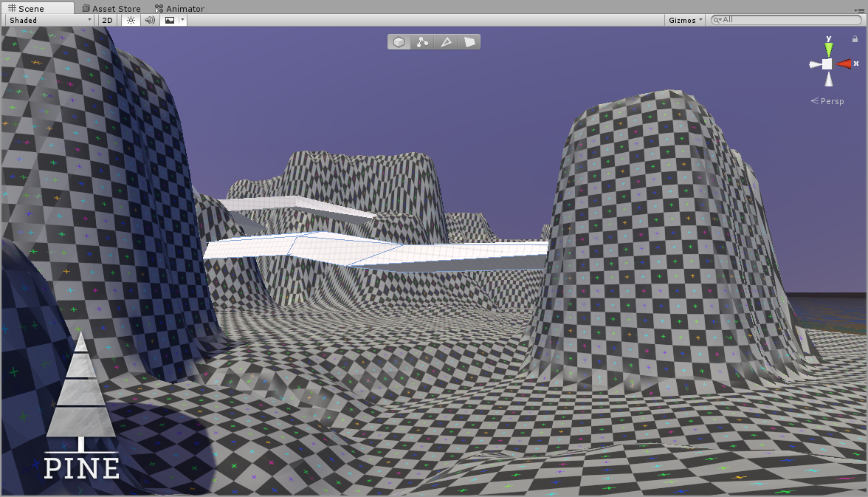868x497 pixels.
Task: Toggle the scene effects image button
Action: click(170, 20)
